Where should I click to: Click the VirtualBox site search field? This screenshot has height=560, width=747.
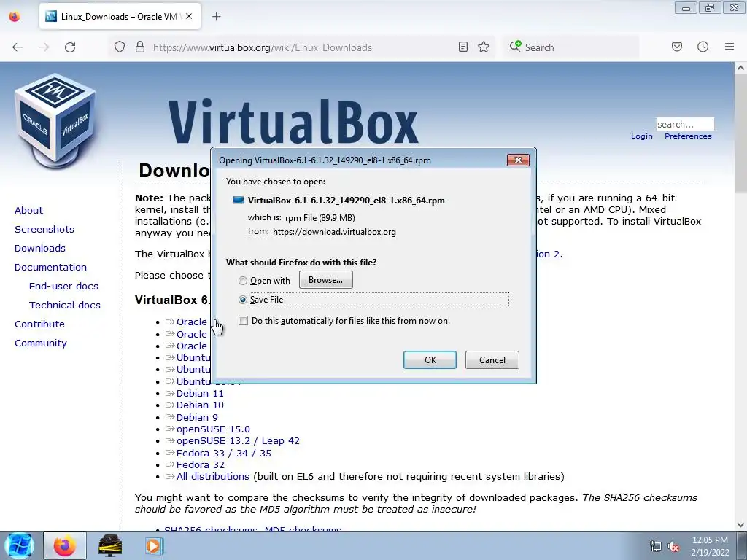pyautogui.click(x=685, y=124)
